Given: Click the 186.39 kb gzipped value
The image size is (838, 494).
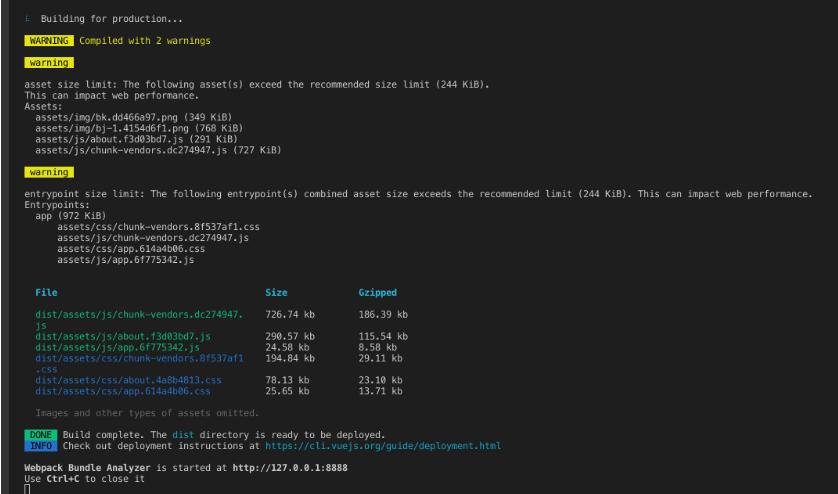Looking at the screenshot, I should coord(382,315).
